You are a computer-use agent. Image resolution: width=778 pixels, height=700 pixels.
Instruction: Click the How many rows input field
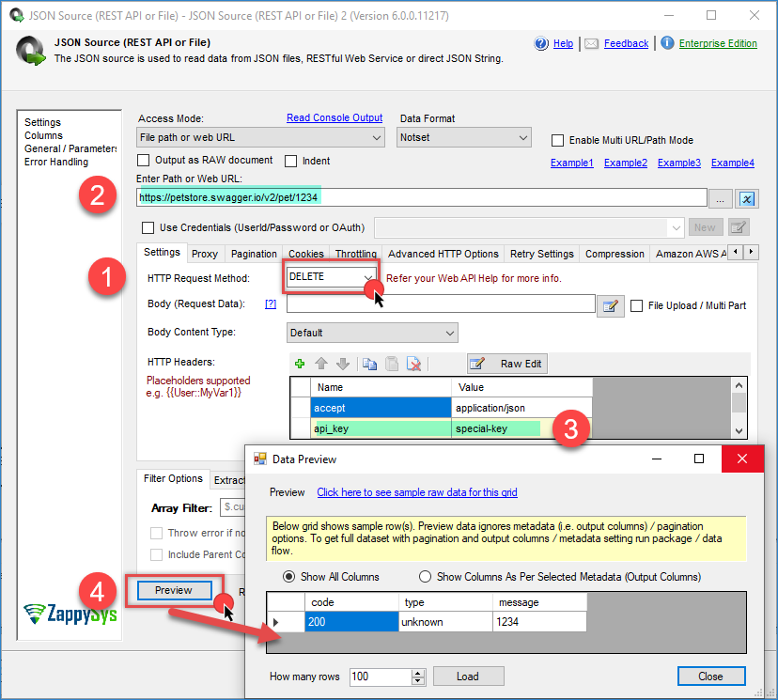click(386, 677)
